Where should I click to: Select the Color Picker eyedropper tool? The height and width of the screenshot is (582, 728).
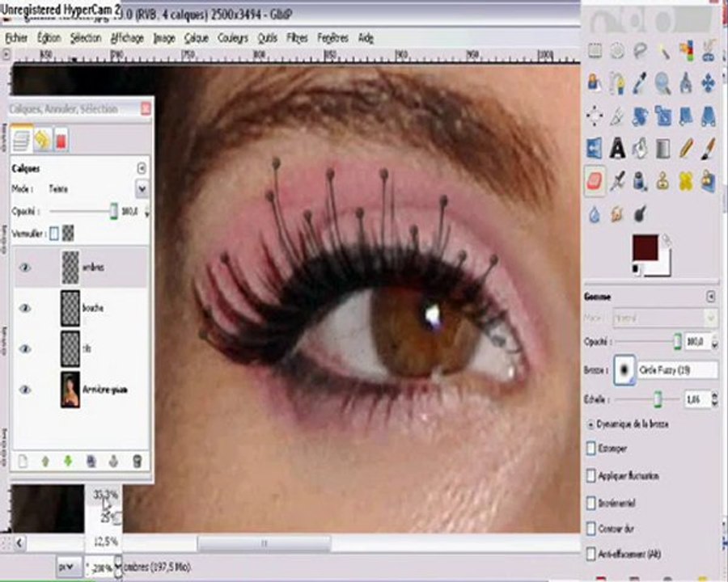tap(640, 83)
